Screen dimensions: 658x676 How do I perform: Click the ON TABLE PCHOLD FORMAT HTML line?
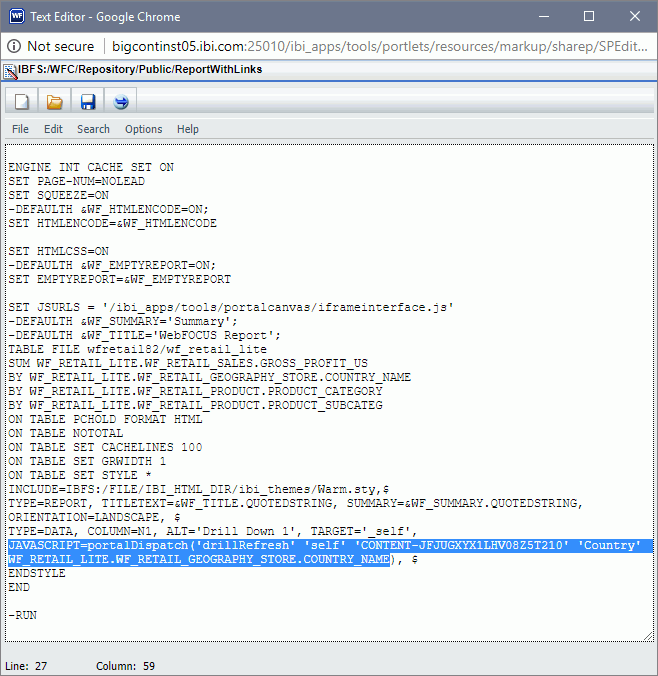[105, 419]
